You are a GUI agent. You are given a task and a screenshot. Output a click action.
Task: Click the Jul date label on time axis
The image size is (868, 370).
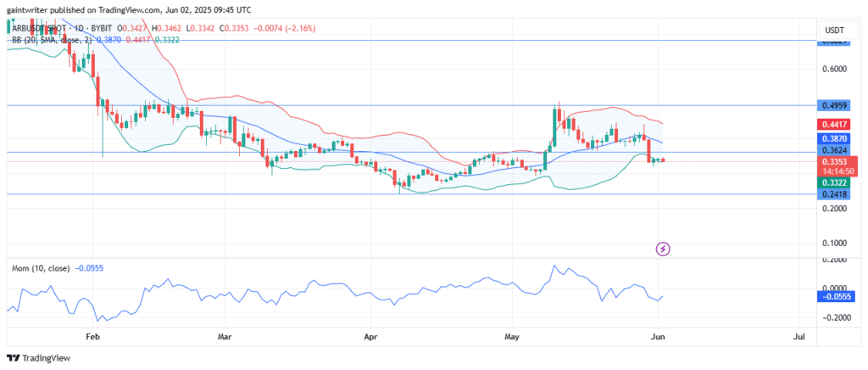click(799, 336)
